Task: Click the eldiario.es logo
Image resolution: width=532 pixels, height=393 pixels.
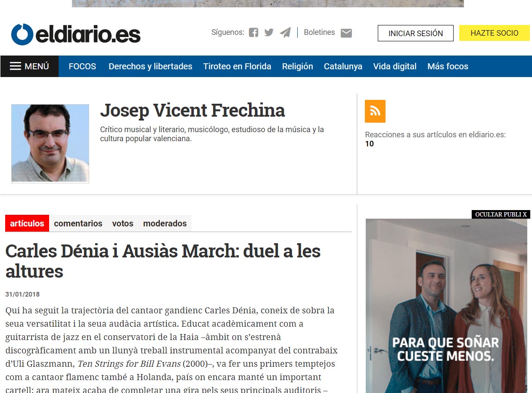Action: (x=76, y=34)
